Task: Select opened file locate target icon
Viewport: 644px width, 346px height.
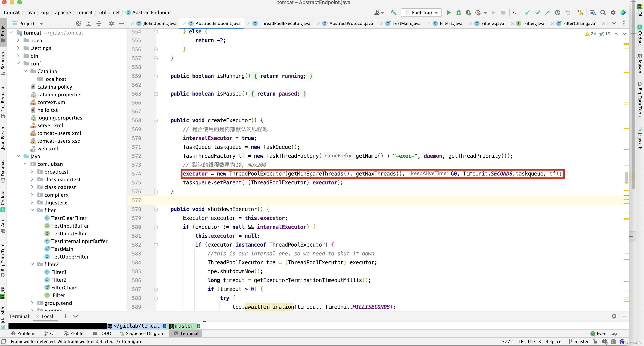Action: (79, 24)
